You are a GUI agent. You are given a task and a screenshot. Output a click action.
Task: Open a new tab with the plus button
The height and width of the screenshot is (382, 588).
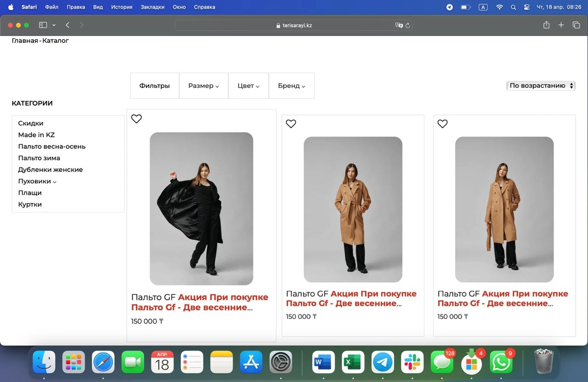[561, 25]
